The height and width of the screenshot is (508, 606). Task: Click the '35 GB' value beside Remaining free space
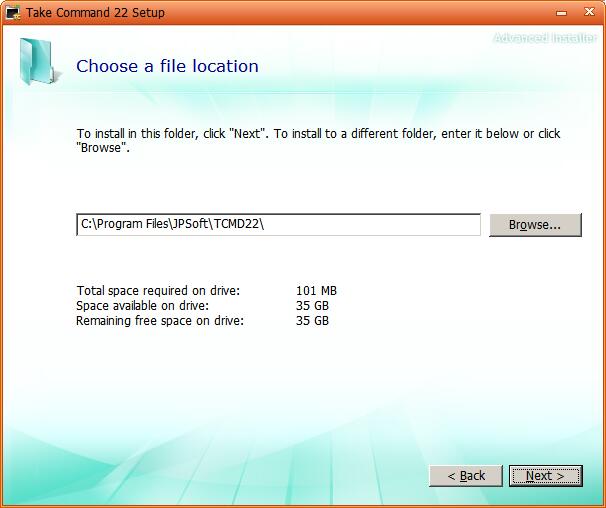click(312, 320)
